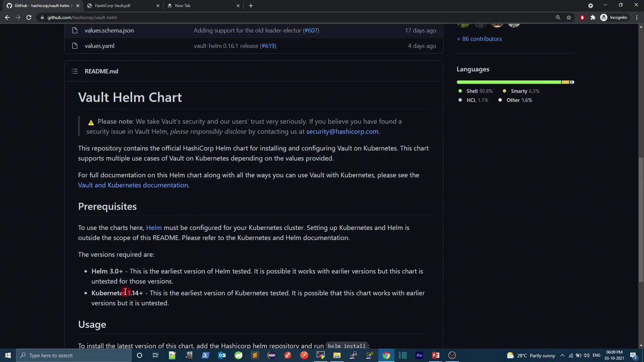The image size is (644, 362).
Task: Open the values.schema.json file
Action: pos(109,31)
